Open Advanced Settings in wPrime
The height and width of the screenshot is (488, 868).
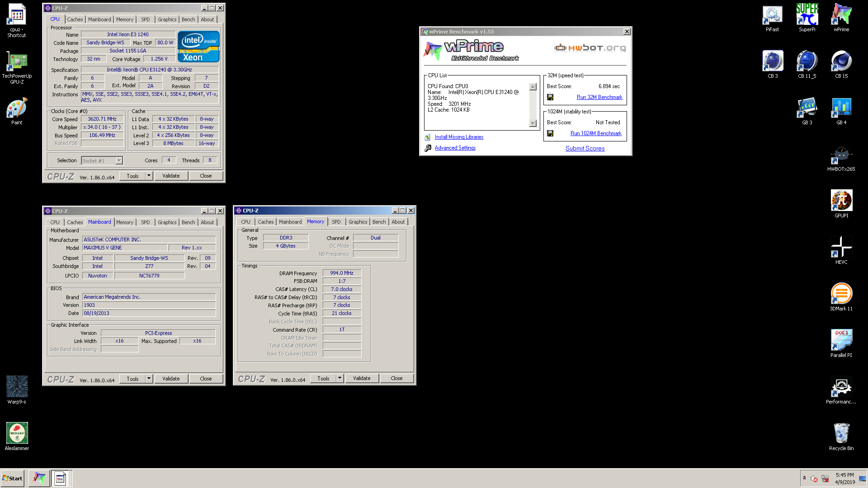[455, 148]
